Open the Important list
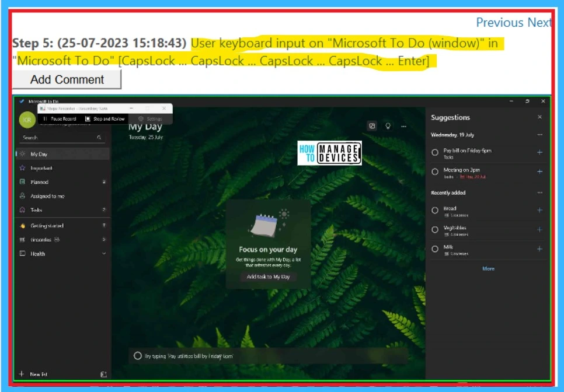This screenshot has width=564, height=392. (x=62, y=168)
